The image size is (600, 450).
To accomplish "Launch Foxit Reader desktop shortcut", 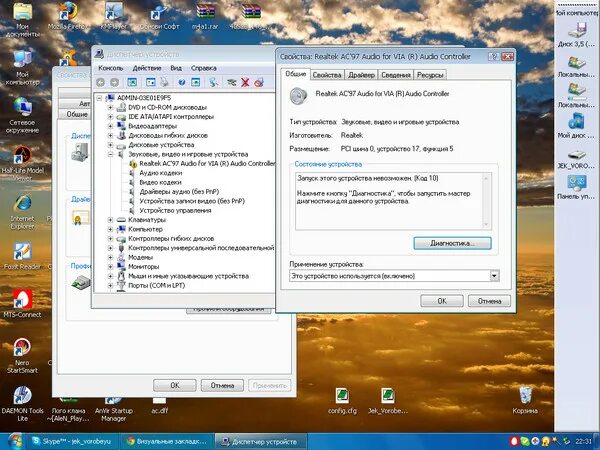I will (x=22, y=256).
